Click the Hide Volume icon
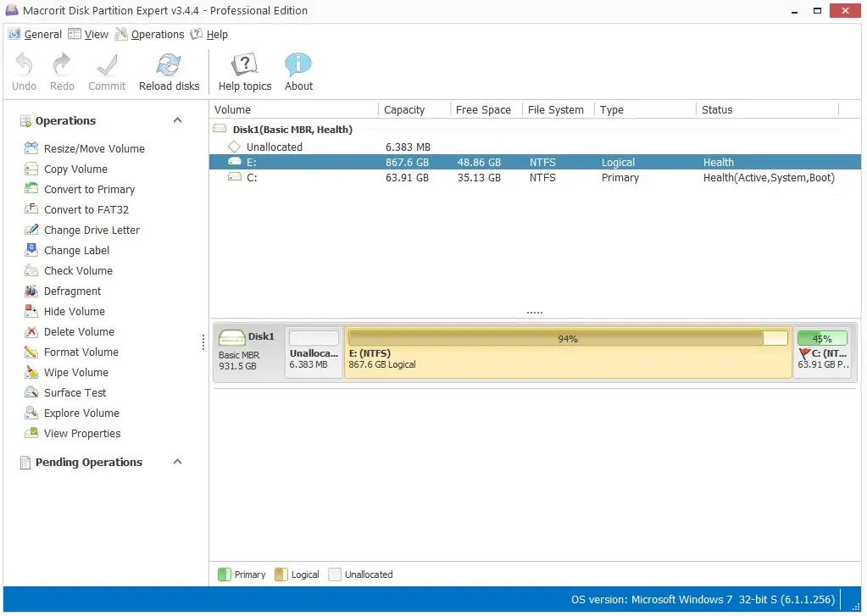 click(x=31, y=311)
